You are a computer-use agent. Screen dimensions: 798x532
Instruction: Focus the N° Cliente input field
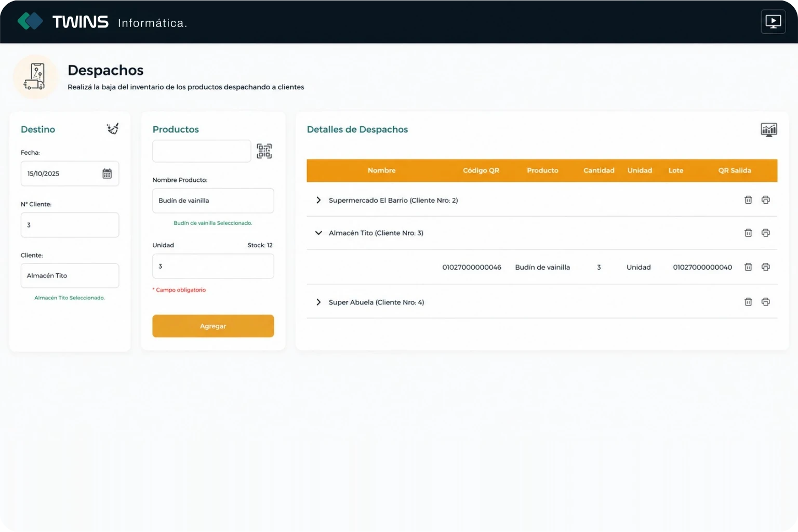click(70, 225)
